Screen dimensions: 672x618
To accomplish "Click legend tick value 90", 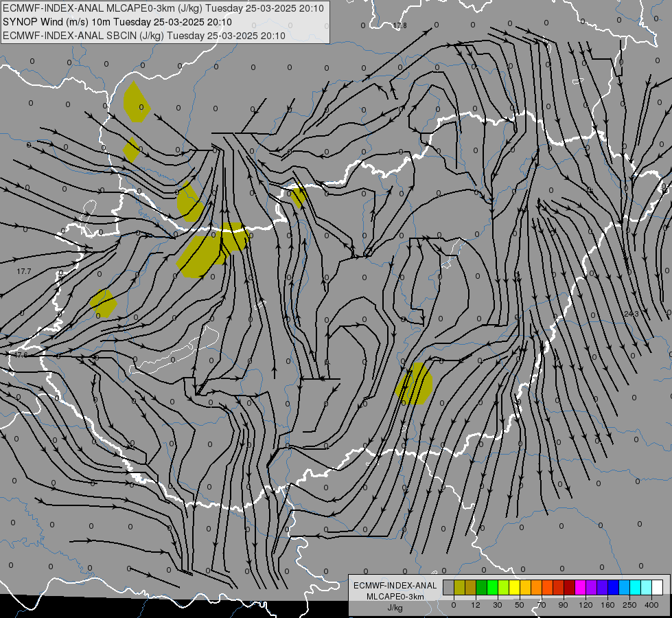I will point(563,605).
